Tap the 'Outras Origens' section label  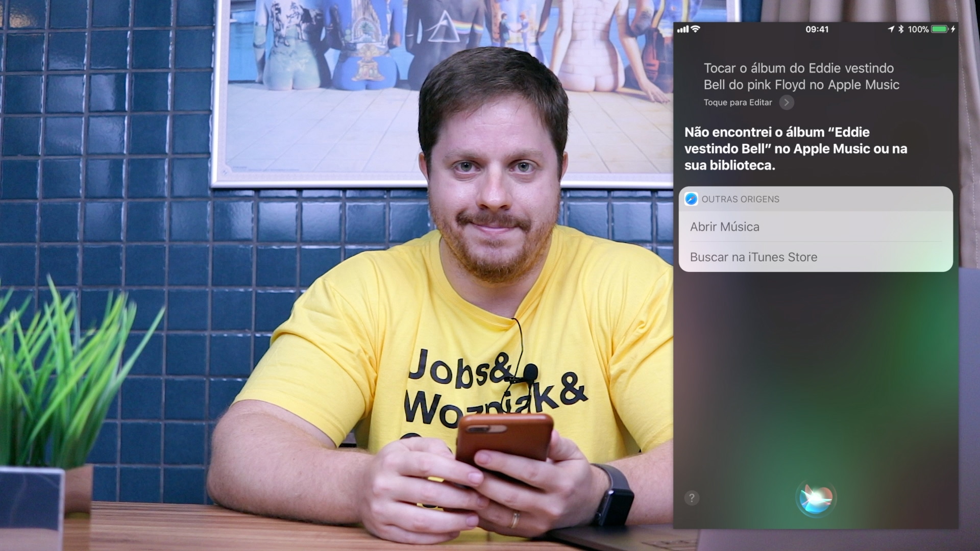click(x=740, y=198)
